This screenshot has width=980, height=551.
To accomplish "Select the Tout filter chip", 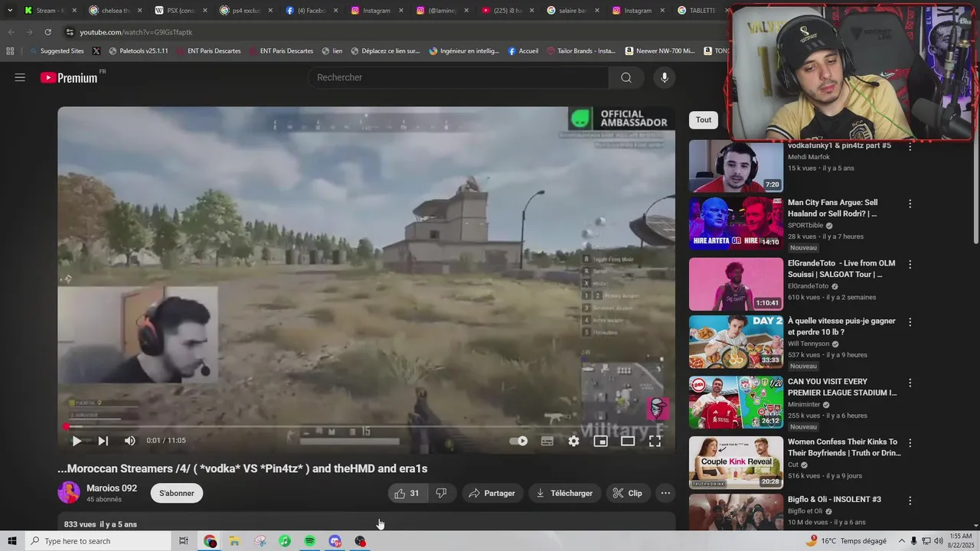I will pyautogui.click(x=704, y=120).
